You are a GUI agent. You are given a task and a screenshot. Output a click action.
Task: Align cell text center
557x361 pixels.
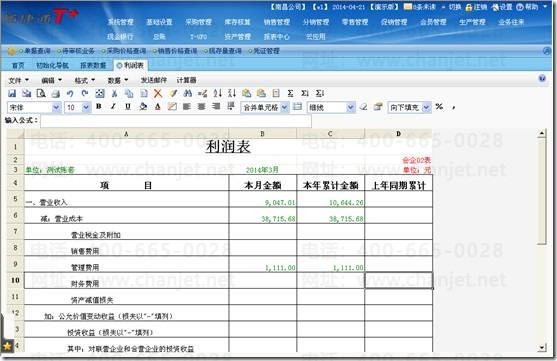click(201, 107)
